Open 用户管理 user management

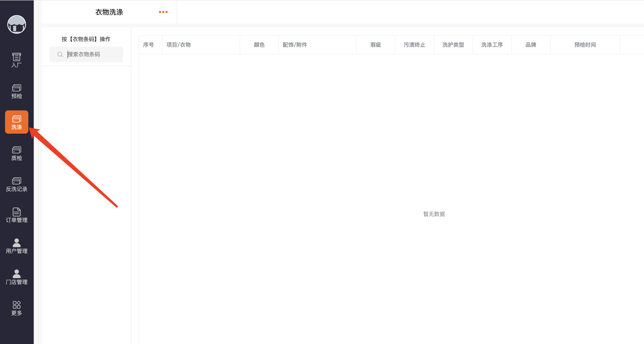(x=16, y=246)
